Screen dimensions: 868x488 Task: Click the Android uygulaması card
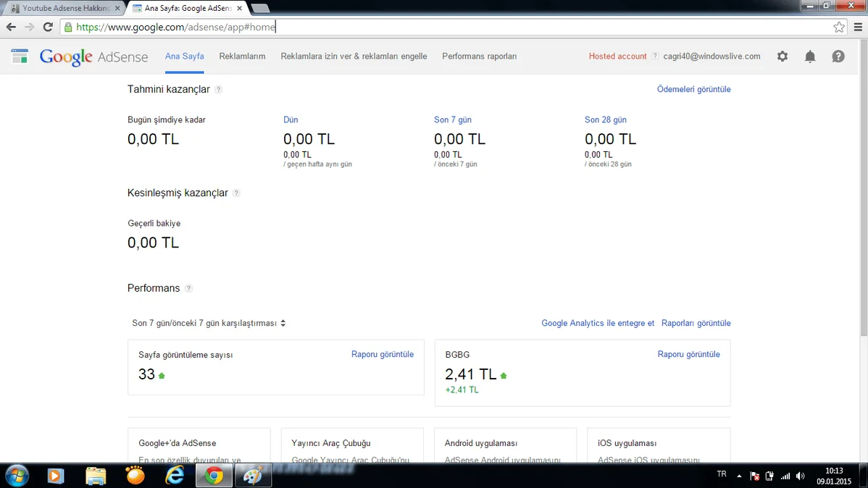tap(506, 445)
